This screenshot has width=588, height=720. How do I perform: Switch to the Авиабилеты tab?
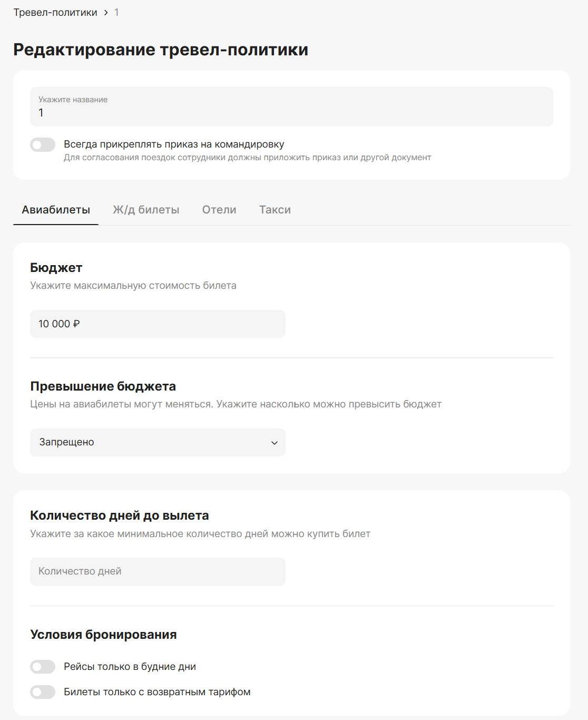pyautogui.click(x=56, y=210)
